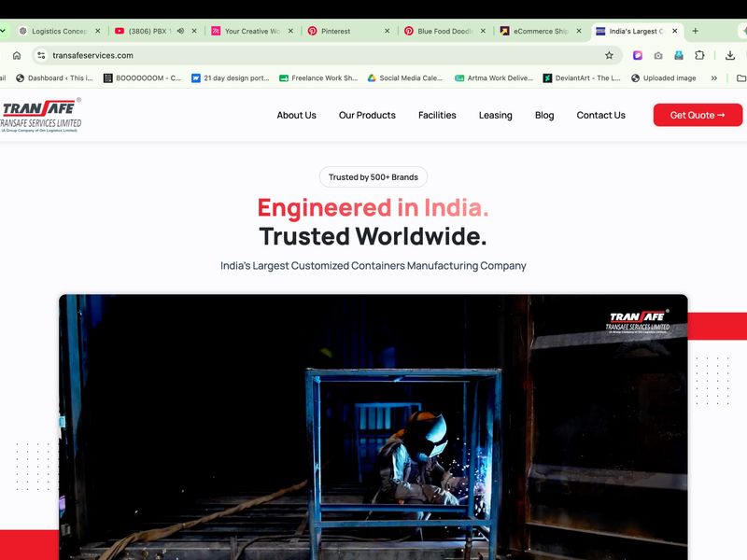Open the Downloads icon
The width and height of the screenshot is (747, 560).
point(730,55)
